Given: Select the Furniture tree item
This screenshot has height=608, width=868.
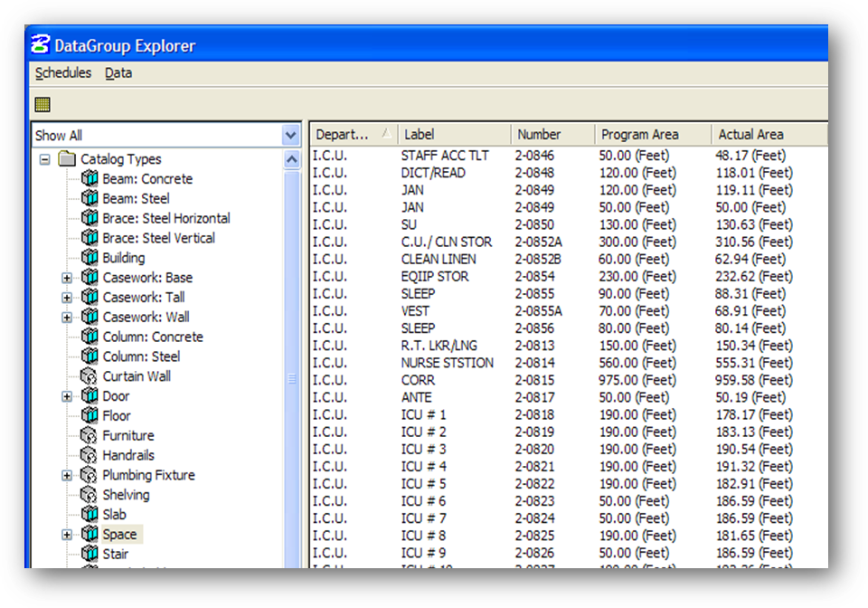Looking at the screenshot, I should pos(128,436).
